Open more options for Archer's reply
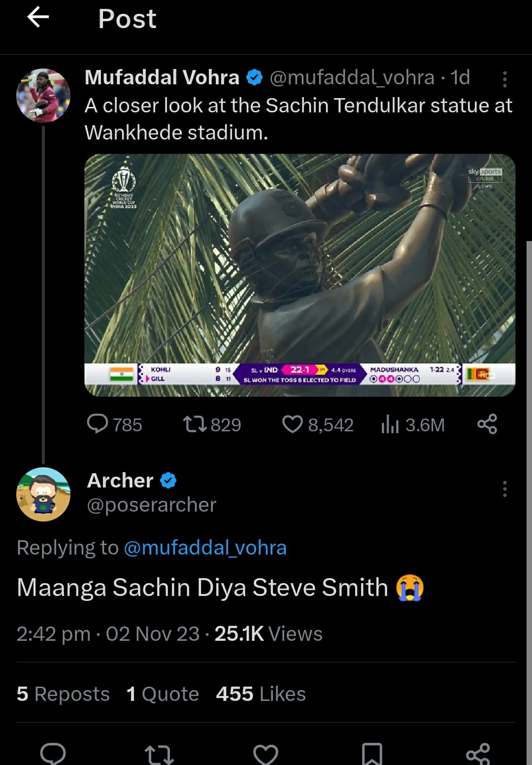Image resolution: width=532 pixels, height=765 pixels. pos(504,489)
